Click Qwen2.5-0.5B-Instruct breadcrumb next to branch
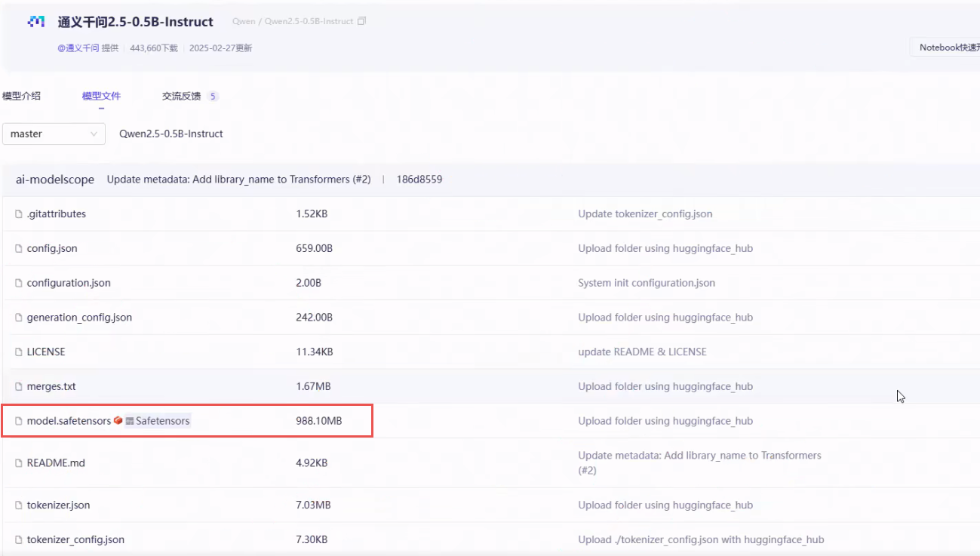Image resolution: width=980 pixels, height=556 pixels. [171, 134]
